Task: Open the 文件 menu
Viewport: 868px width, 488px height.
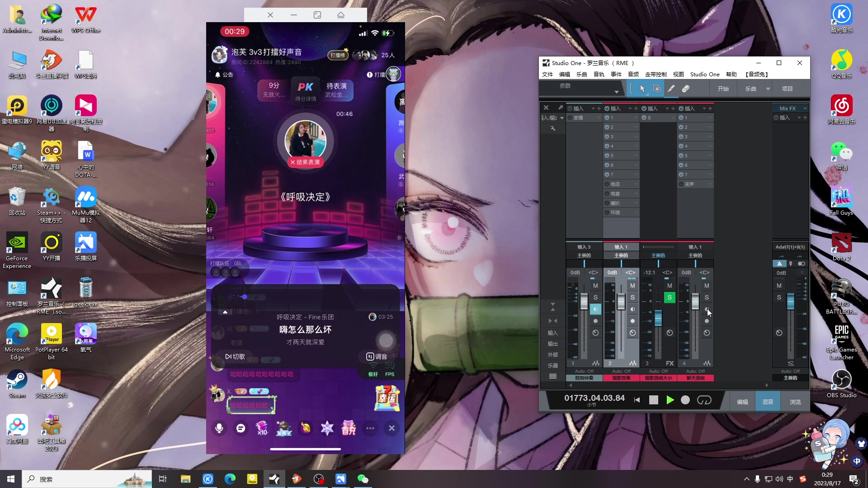Action: tap(547, 75)
